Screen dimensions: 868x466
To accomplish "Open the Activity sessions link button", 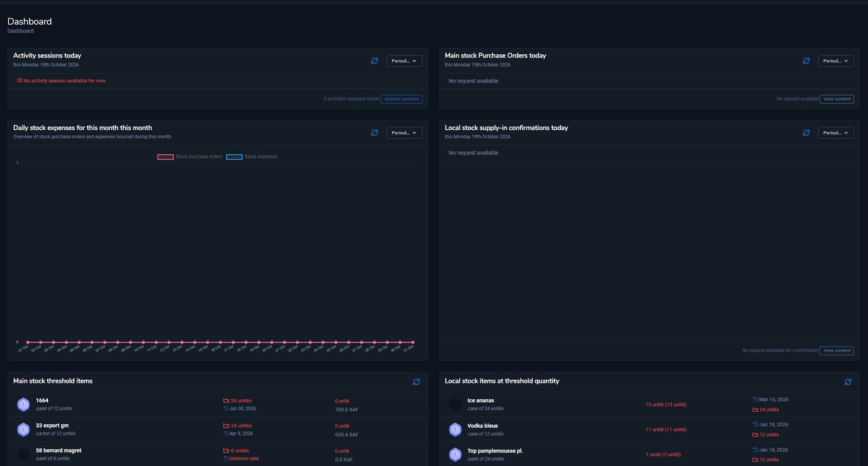I will [401, 99].
